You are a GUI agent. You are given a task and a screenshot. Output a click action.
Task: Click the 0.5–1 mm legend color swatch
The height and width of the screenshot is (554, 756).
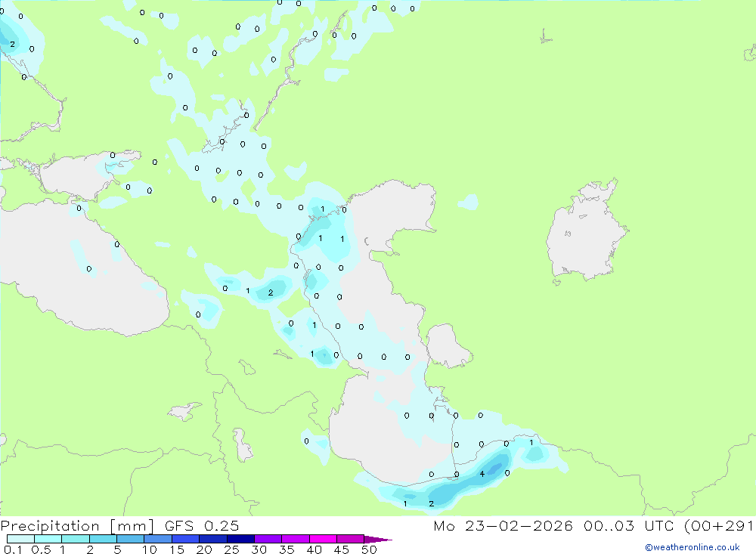pos(48,539)
